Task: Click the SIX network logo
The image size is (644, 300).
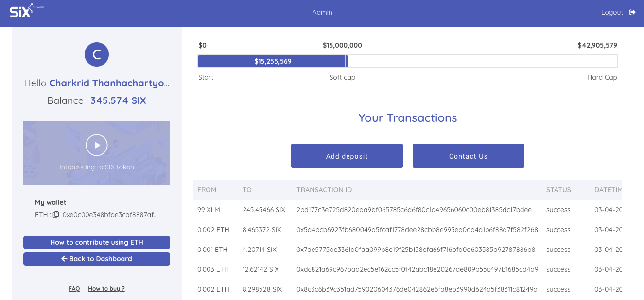Action: 26,11
